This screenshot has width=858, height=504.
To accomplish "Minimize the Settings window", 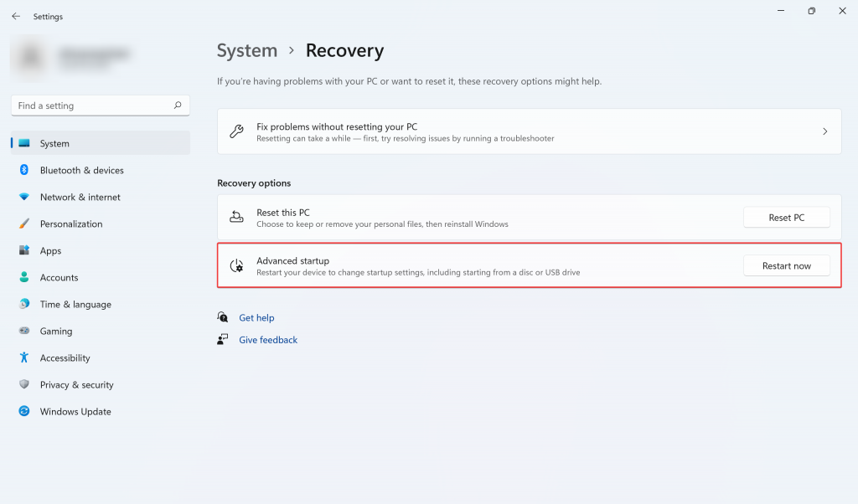I will click(x=781, y=10).
